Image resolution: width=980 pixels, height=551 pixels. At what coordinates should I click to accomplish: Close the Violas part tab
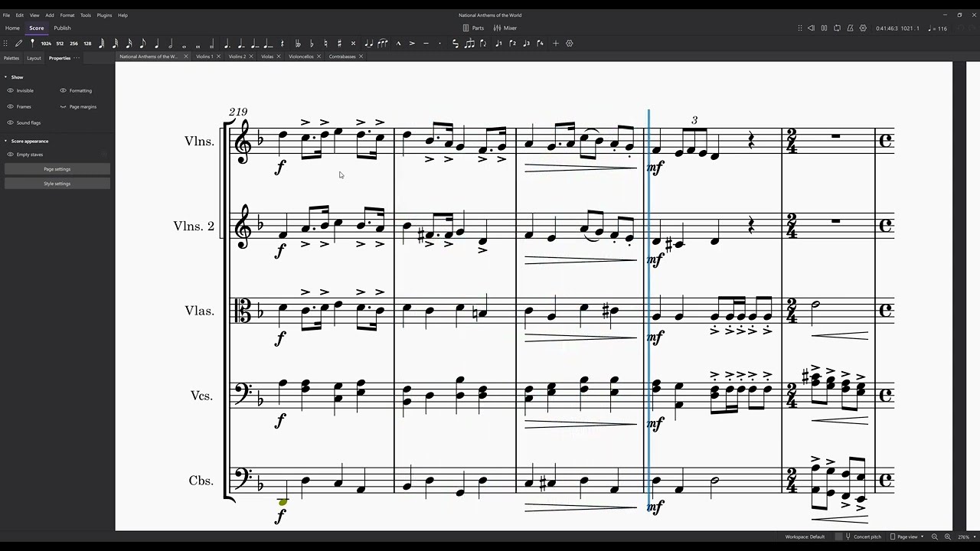point(279,57)
